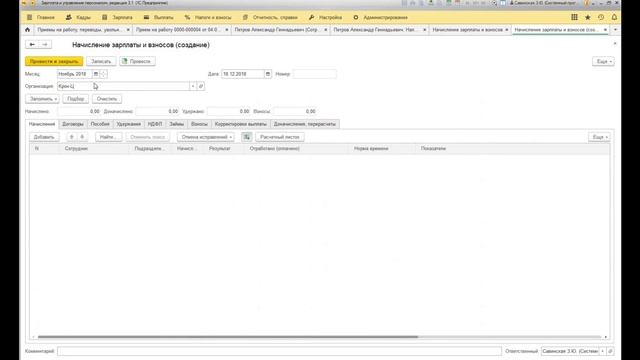The width and height of the screenshot is (640, 360).
Task: Move the table row down arrow
Action: pos(82,137)
